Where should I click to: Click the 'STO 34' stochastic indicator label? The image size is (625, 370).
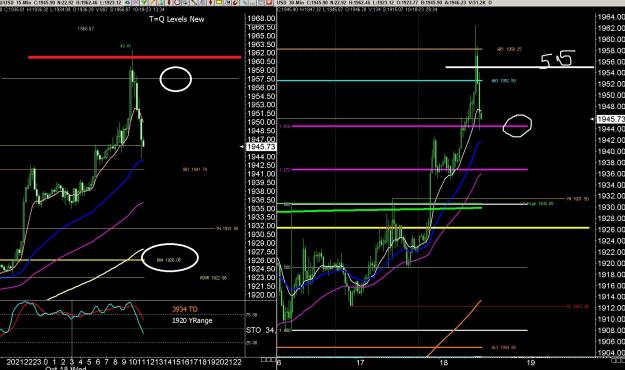click(x=260, y=331)
